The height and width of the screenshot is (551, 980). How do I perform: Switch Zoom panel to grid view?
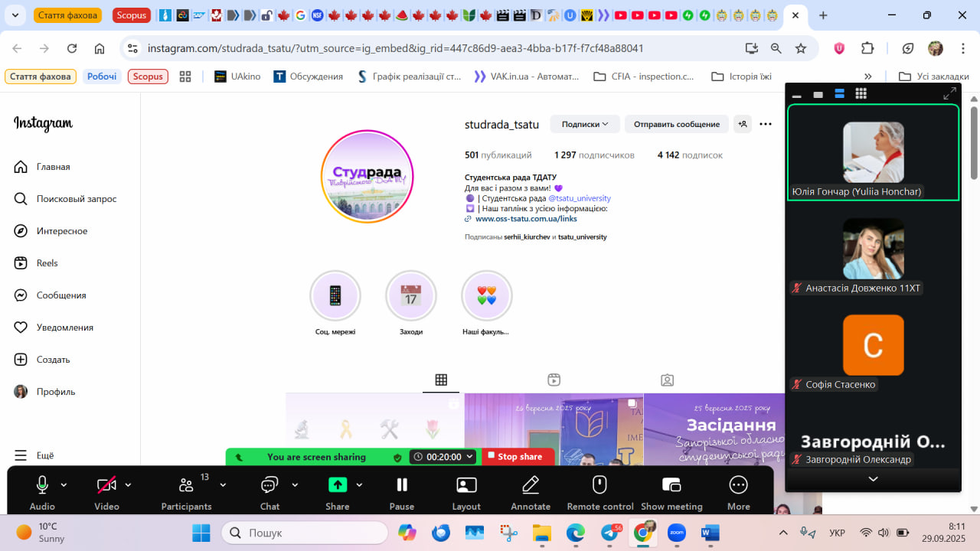[x=861, y=93]
